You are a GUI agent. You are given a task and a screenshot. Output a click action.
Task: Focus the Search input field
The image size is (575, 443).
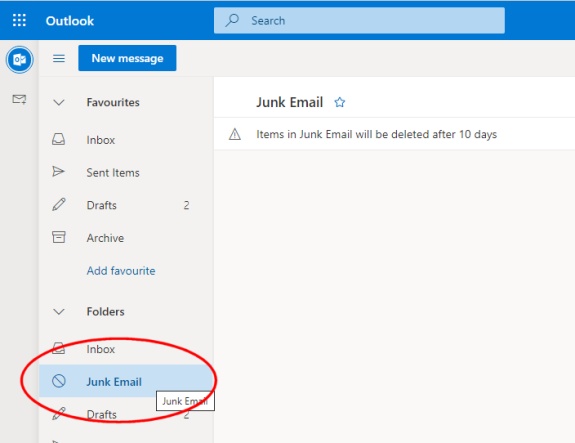click(x=359, y=21)
